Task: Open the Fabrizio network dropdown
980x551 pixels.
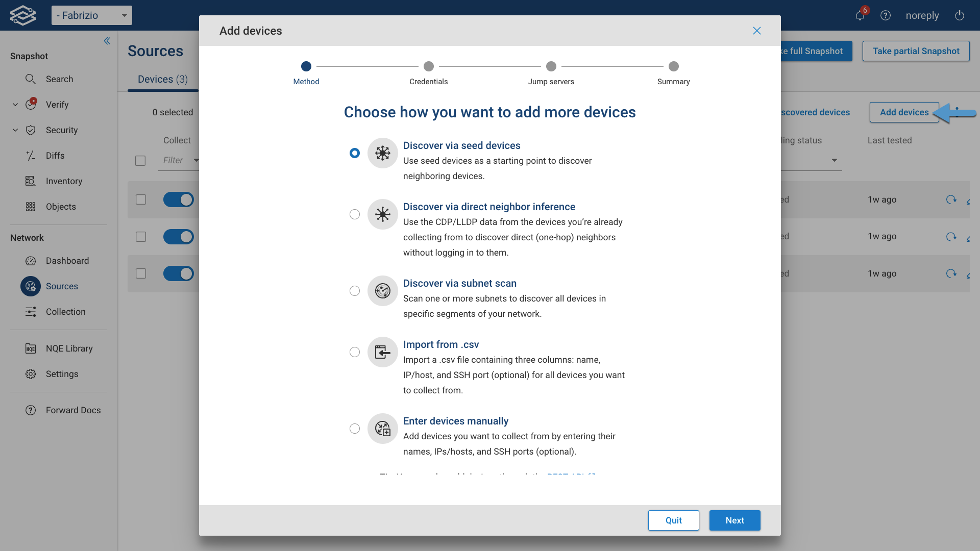Action: point(92,15)
